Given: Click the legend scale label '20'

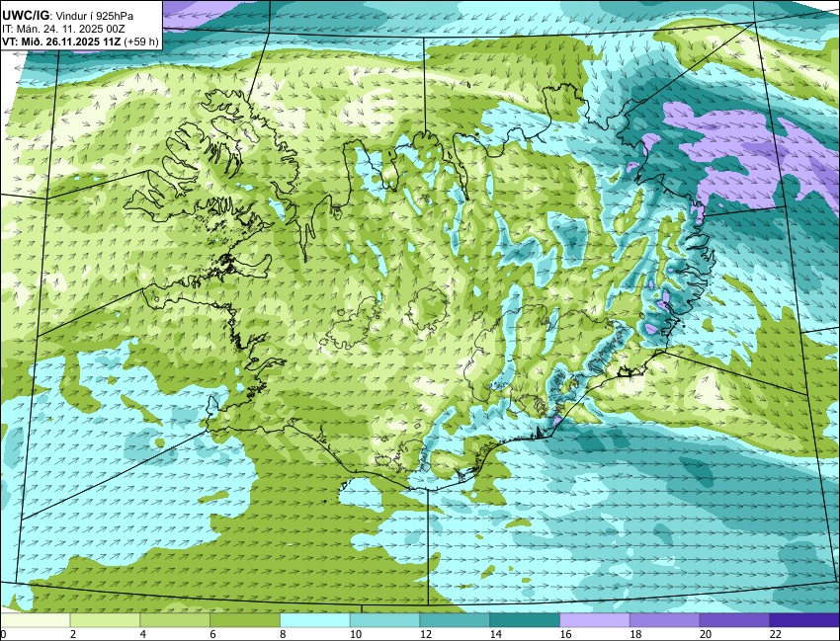Looking at the screenshot, I should click(x=706, y=634).
